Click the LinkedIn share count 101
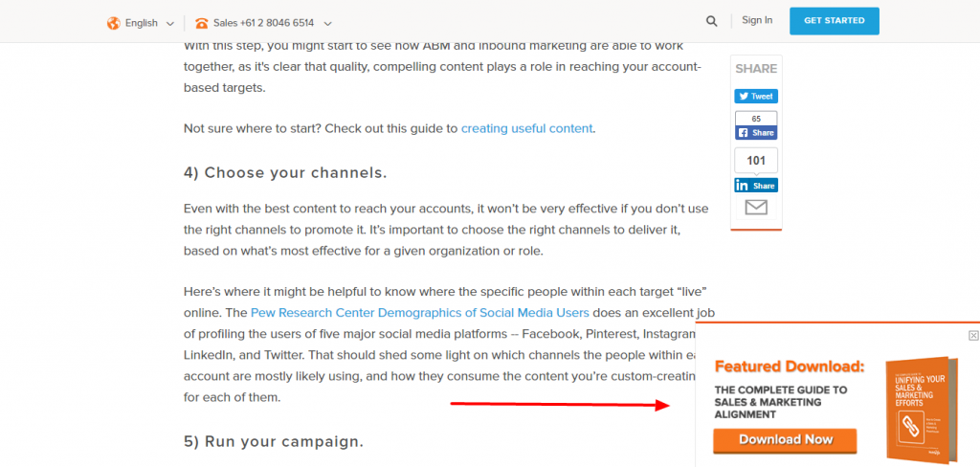Image resolution: width=980 pixels, height=467 pixels. tap(756, 161)
